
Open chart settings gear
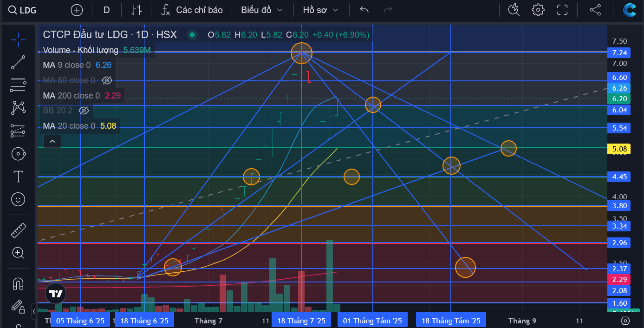(x=538, y=10)
